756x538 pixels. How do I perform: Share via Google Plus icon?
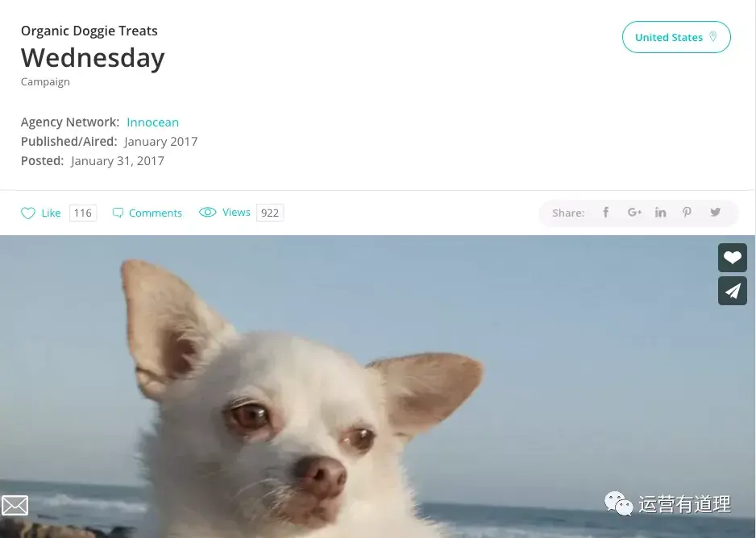point(634,213)
